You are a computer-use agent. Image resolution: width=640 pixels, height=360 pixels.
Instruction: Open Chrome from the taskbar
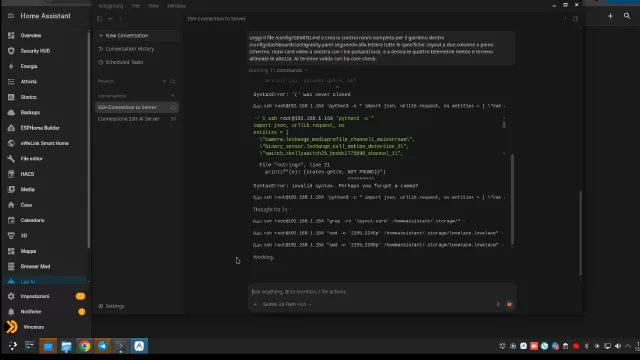click(84, 346)
